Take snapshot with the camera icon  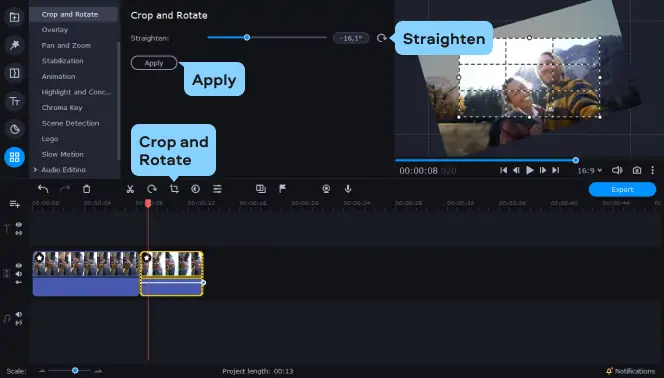(x=637, y=170)
